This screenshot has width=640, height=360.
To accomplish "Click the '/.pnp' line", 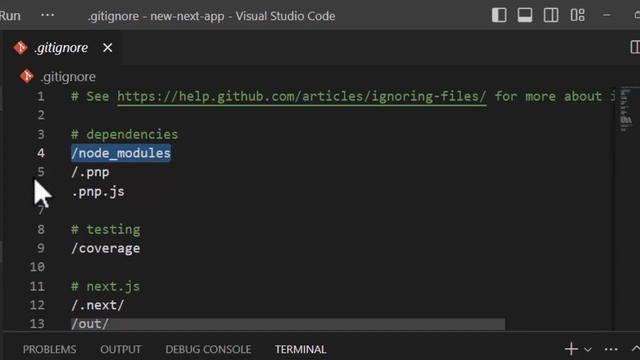I will click(90, 172).
